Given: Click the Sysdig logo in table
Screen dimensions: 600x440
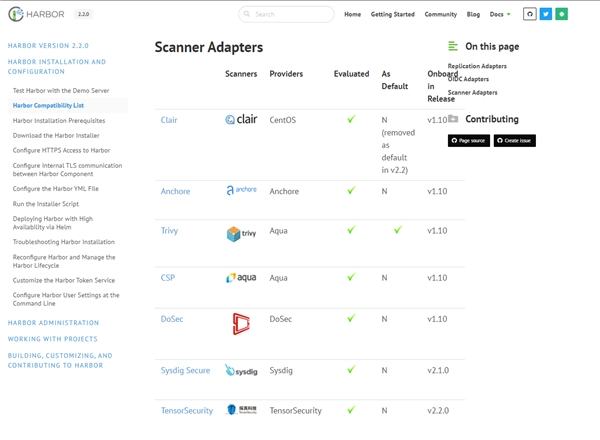Looking at the screenshot, I should coord(241,371).
